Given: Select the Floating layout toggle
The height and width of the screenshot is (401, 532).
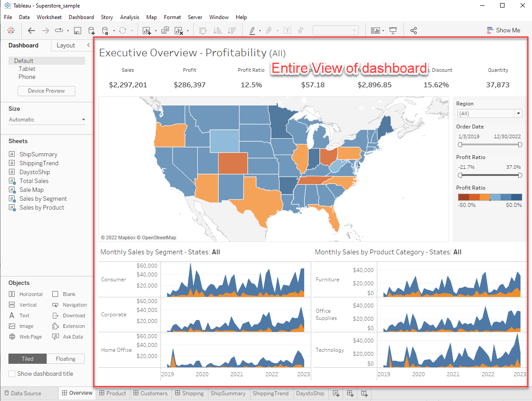Looking at the screenshot, I should point(66,359).
